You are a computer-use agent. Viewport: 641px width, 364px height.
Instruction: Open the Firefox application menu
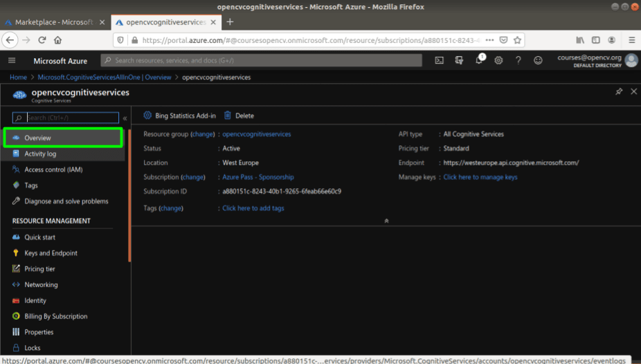click(631, 40)
